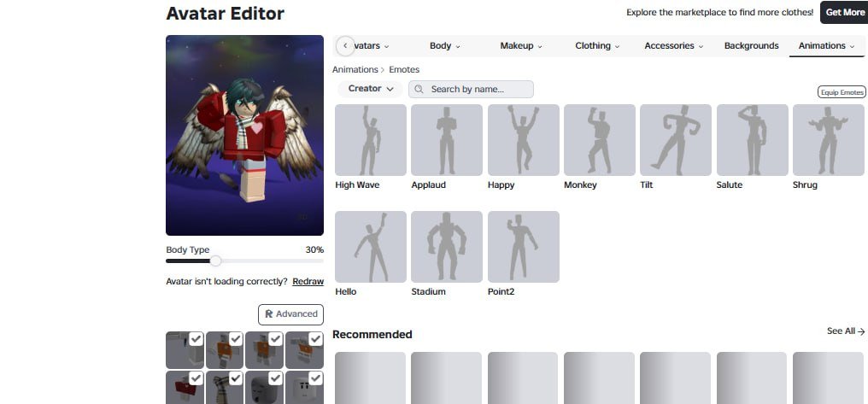868x404 pixels.
Task: Click in the Search by name field
Action: [471, 89]
